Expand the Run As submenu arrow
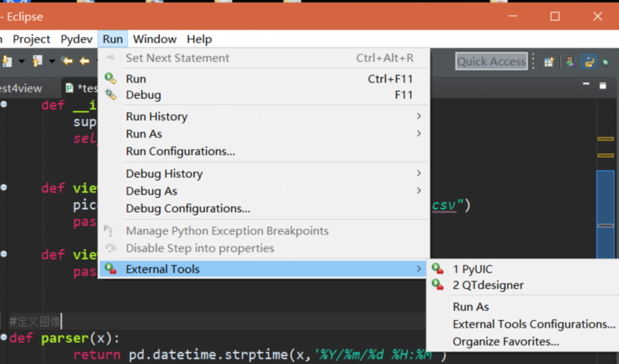The image size is (619, 364). (x=419, y=133)
